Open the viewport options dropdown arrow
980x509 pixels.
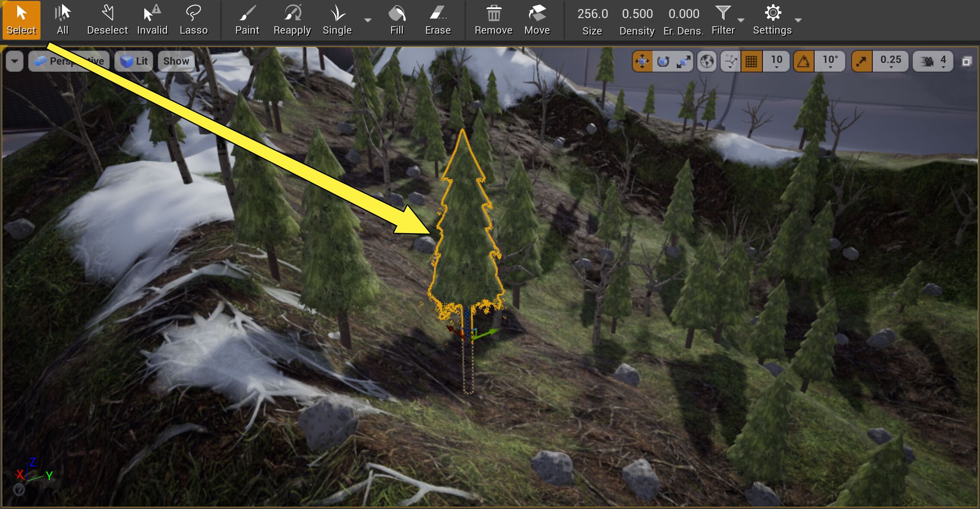tap(14, 61)
